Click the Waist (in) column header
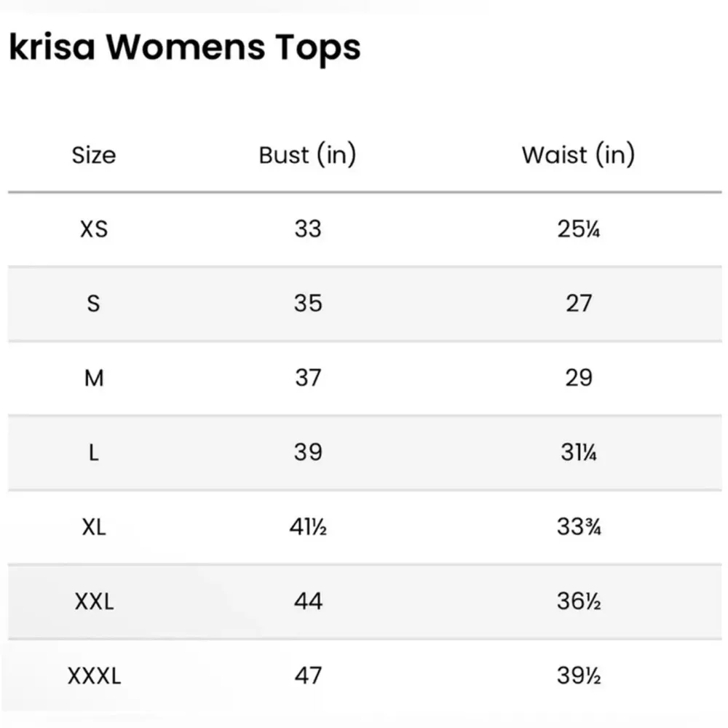Image resolution: width=728 pixels, height=728 pixels. click(578, 155)
